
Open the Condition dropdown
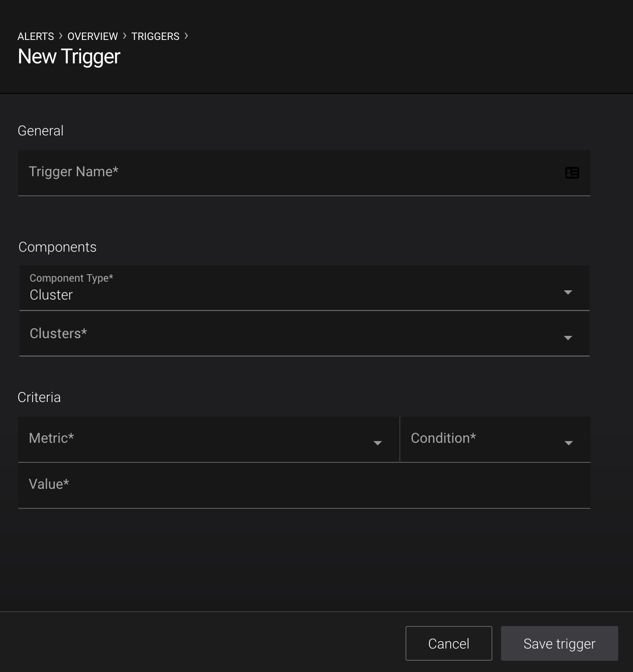pos(495,439)
